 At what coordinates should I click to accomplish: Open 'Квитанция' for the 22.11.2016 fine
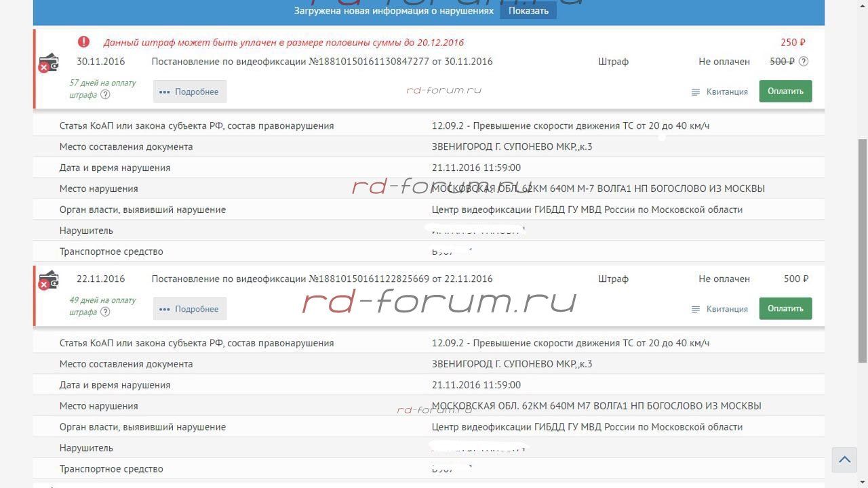point(719,309)
